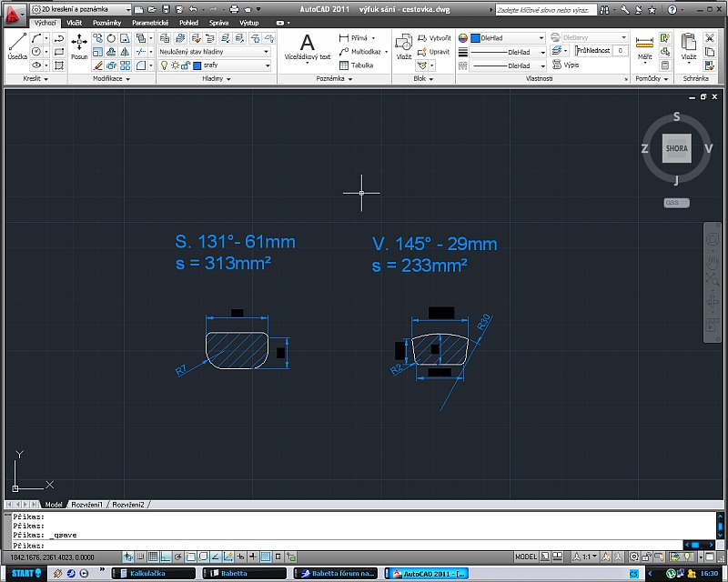This screenshot has height=582, width=728.
Task: Toggle the layer freeze sun icon
Action: click(175, 65)
